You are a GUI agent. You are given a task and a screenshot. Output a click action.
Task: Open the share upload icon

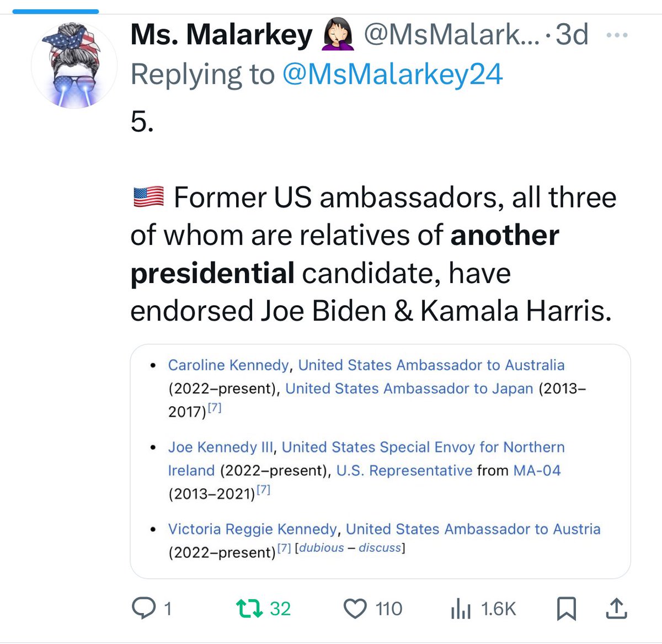tap(617, 608)
